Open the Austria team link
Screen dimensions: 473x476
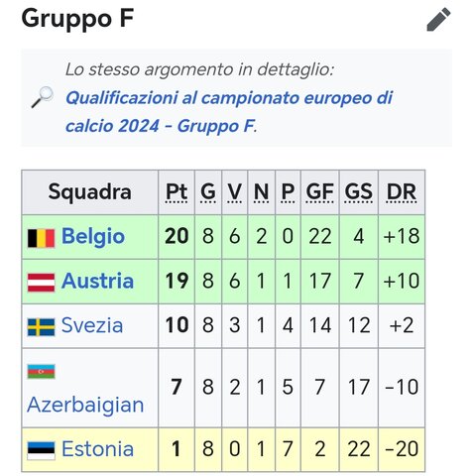[97, 282]
